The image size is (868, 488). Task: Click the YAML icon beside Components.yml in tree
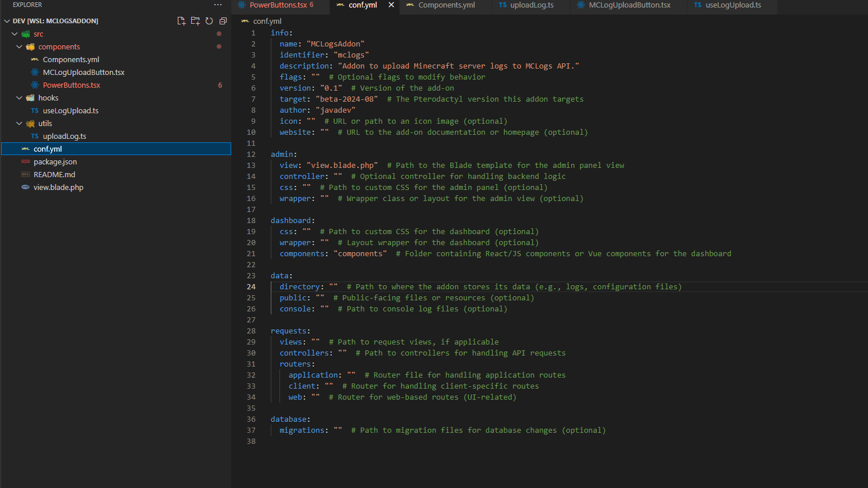point(35,59)
